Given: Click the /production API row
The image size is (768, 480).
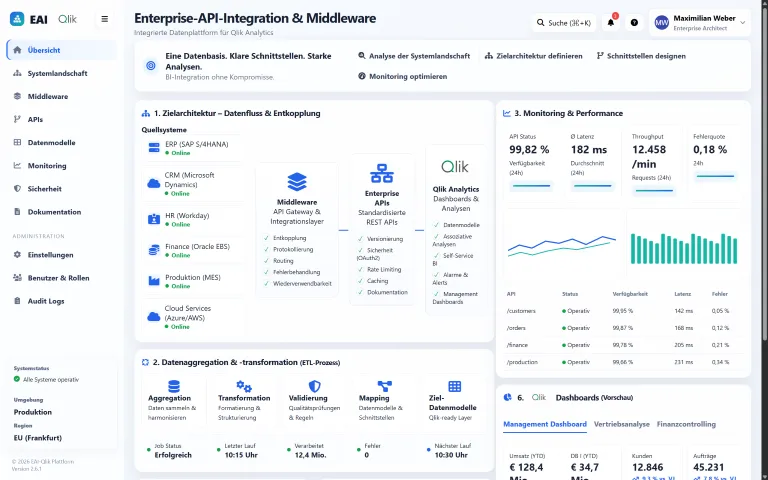Looking at the screenshot, I should [x=623, y=362].
